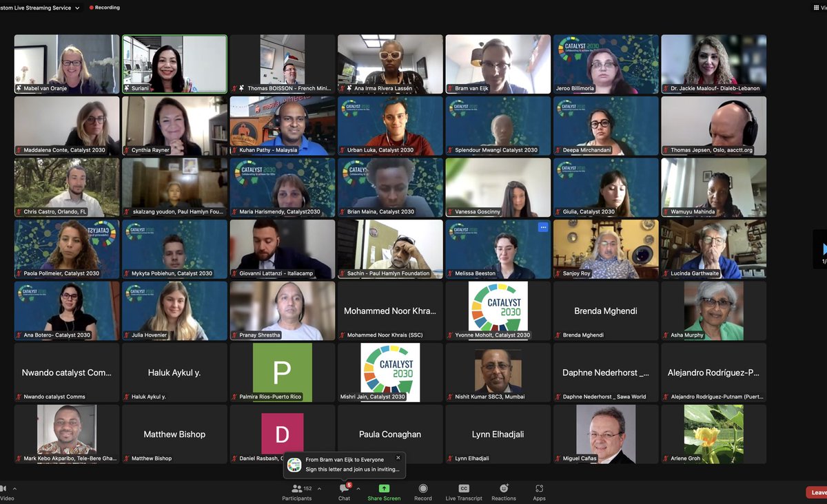Click the Record icon in toolbar
The image size is (827, 504).
tap(423, 488)
